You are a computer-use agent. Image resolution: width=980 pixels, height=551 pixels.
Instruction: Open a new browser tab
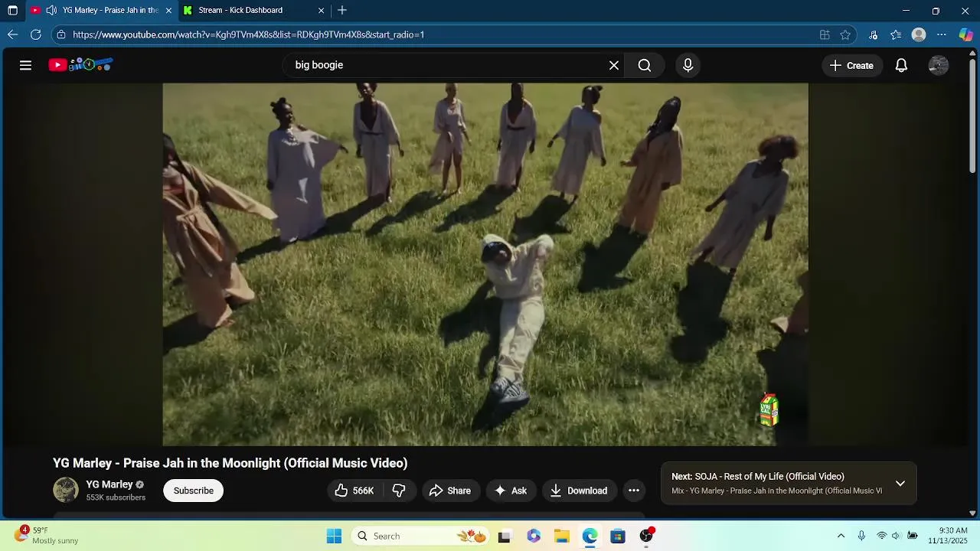point(342,10)
